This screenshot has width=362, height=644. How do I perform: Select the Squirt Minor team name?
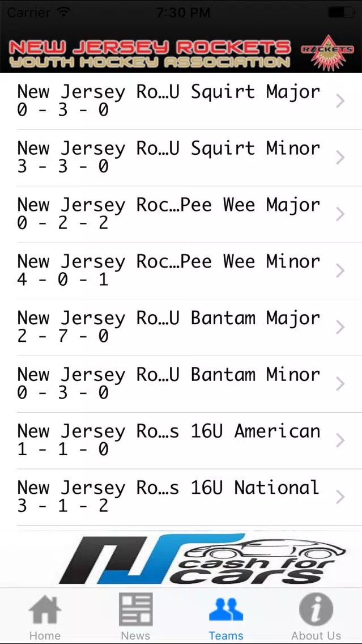click(169, 149)
